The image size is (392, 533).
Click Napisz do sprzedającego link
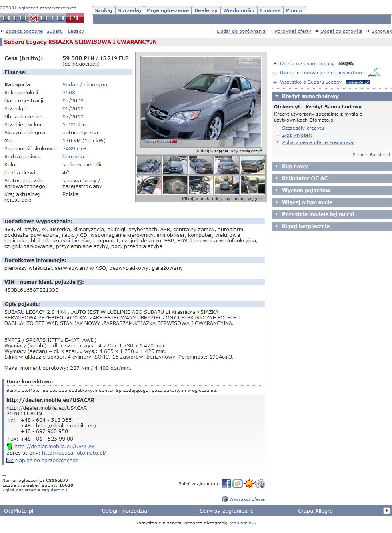(47, 461)
